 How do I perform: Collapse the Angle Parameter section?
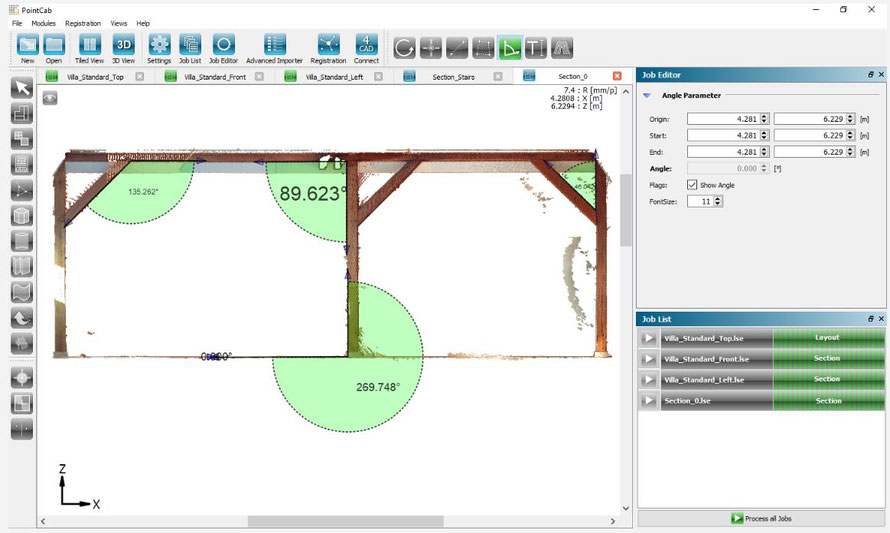pos(646,95)
